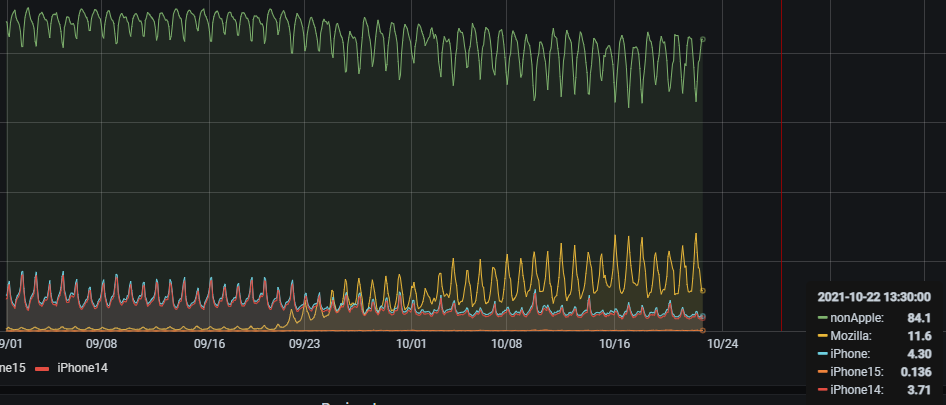This screenshot has height=405, width=946.
Task: Click the 3.71 value in the tooltip
Action: [919, 390]
